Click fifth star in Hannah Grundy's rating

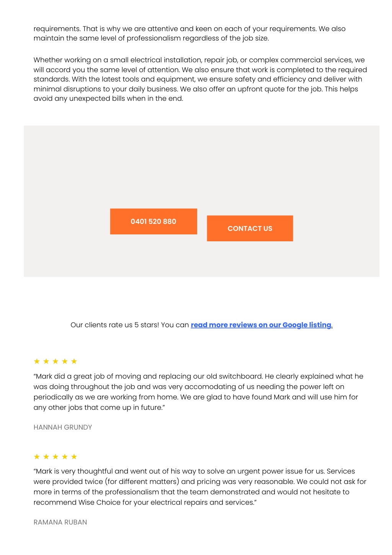click(74, 361)
